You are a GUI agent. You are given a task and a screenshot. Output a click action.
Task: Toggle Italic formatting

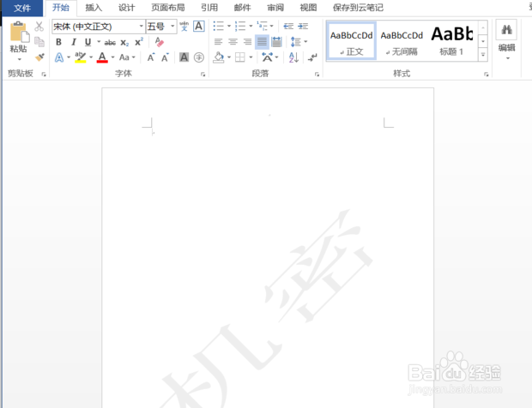click(74, 42)
